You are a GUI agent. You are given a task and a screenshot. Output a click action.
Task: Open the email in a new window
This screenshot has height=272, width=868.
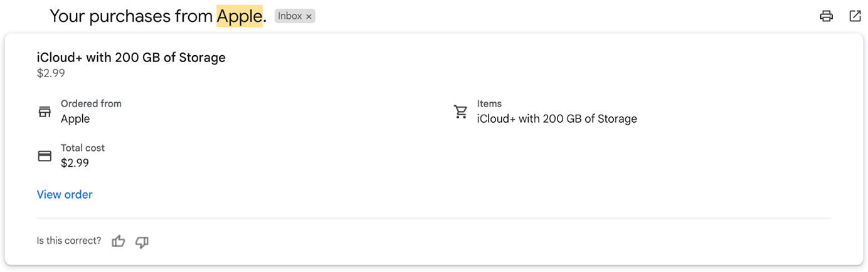[x=855, y=16]
